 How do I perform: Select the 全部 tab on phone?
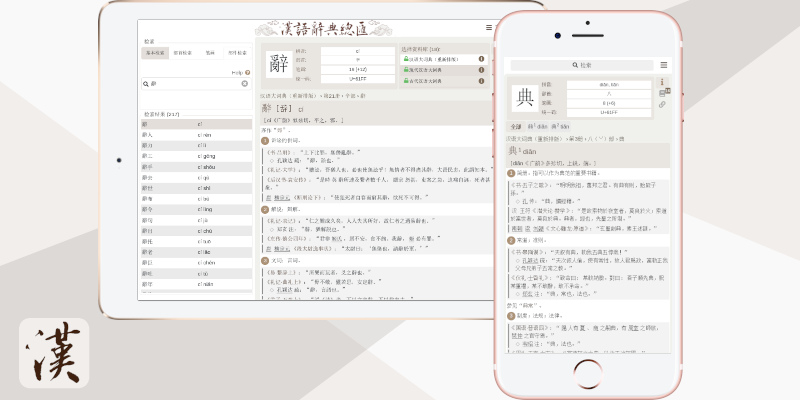[515, 127]
